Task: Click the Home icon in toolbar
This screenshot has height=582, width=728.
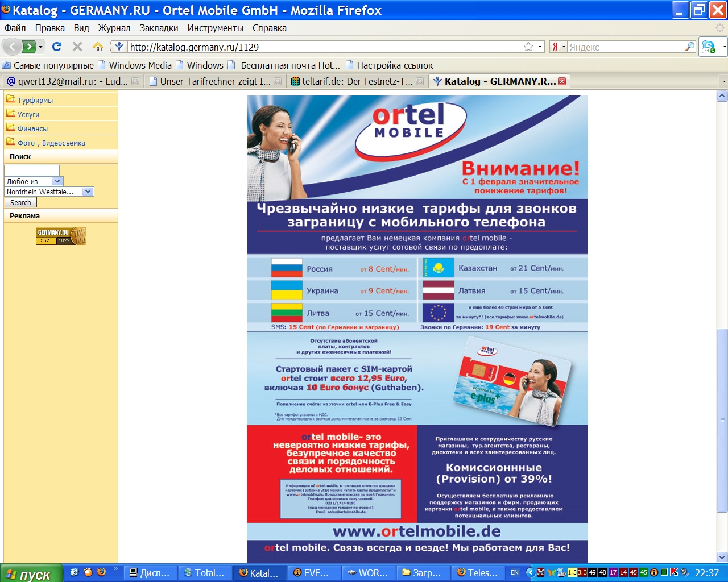Action: [98, 47]
